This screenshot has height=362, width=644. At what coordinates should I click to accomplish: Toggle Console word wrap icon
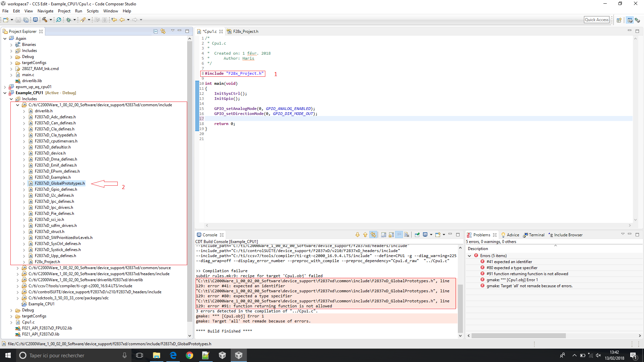pos(399,235)
